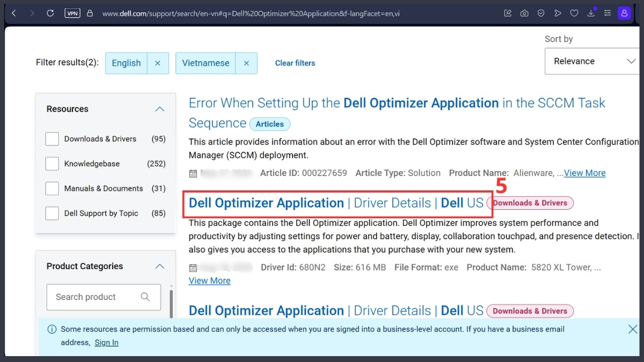Toggle the VPN badge in address bar
This screenshot has height=362, width=644.
tap(72, 13)
